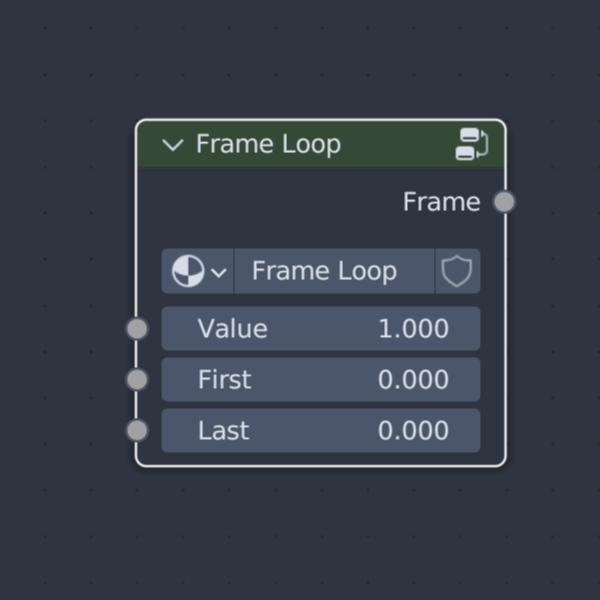Click the node group icon in header
The image size is (600, 600).
[x=472, y=144]
